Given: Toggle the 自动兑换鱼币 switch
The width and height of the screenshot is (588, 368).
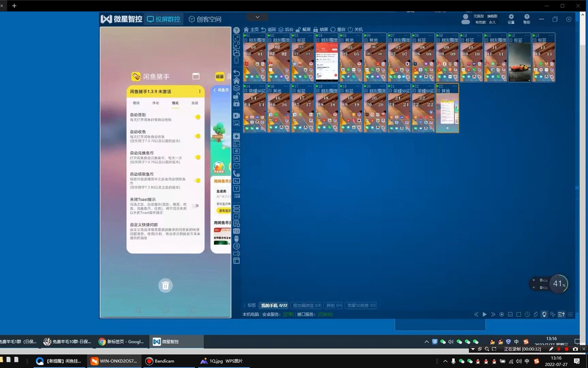Looking at the screenshot, I should (x=197, y=157).
